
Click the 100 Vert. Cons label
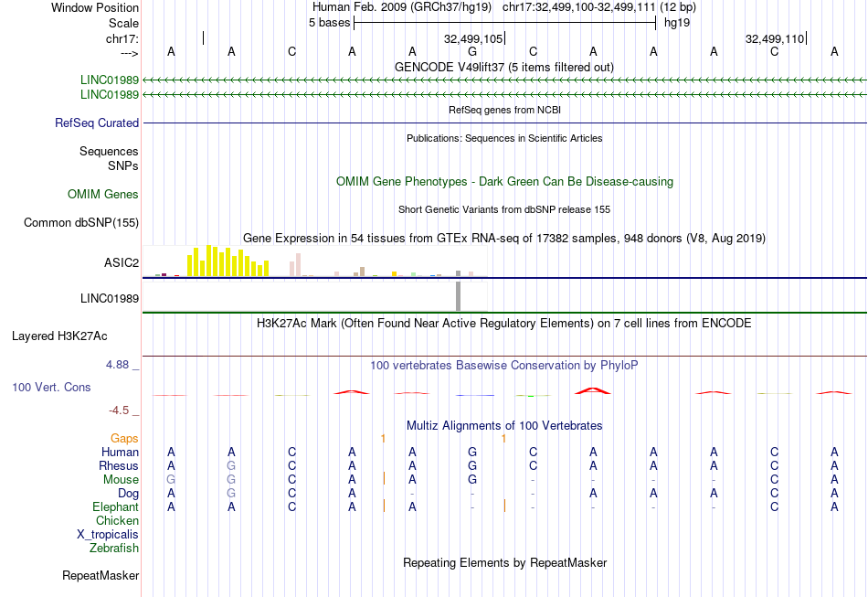click(51, 387)
